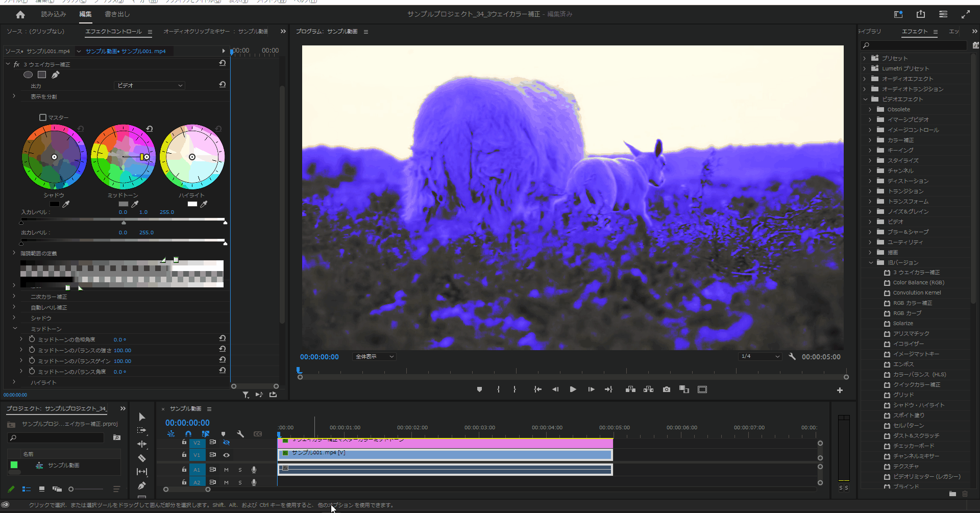Viewport: 980px width, 513px height.
Task: Toggle lock on V2 track
Action: point(184,442)
